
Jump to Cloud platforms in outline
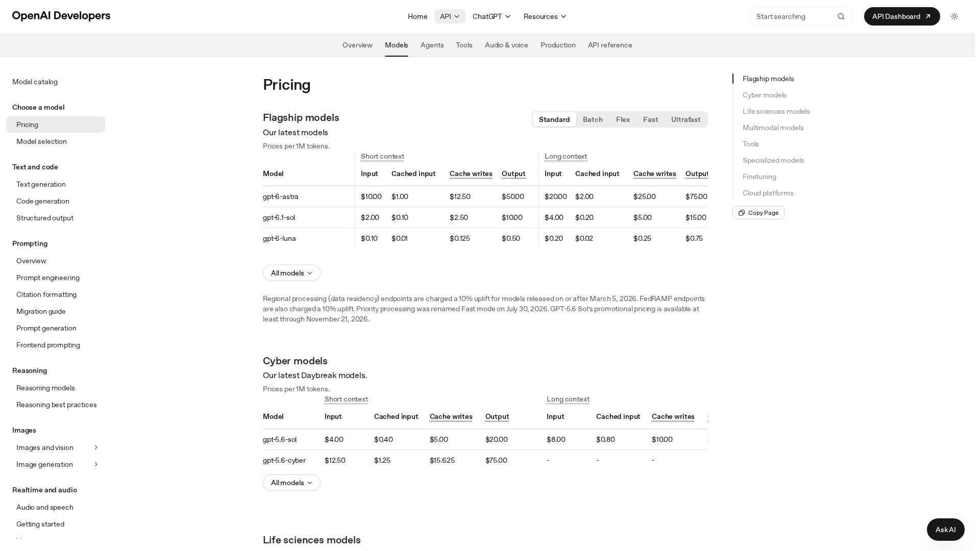tap(768, 193)
